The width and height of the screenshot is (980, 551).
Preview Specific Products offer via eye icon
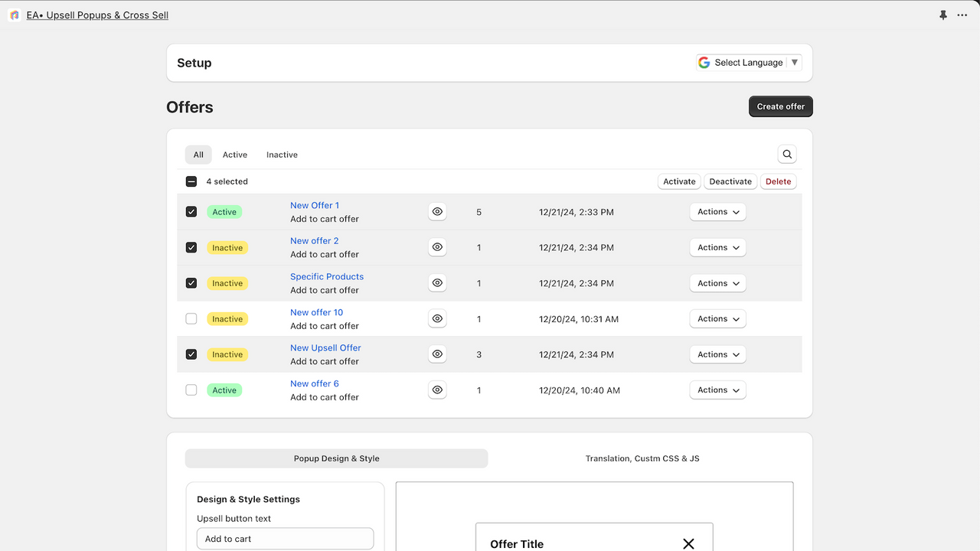point(437,283)
